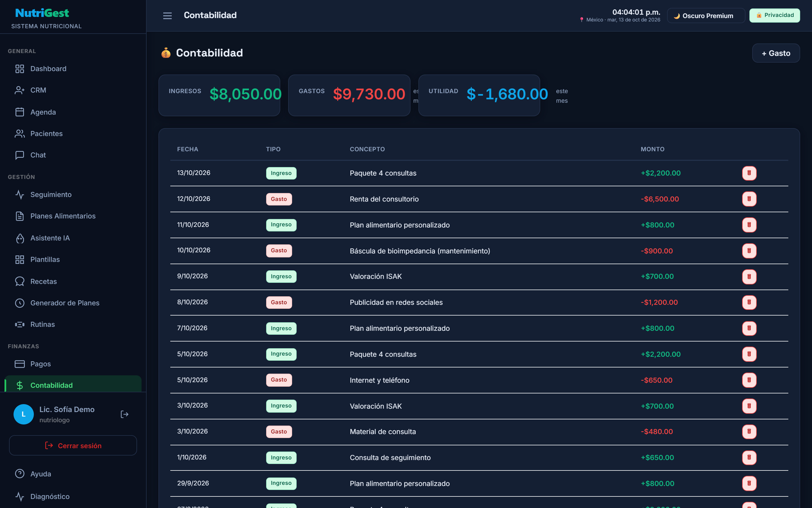Screen dimensions: 812x508
Task: Click the Gasto badge on 12/10/2026 row
Action: 279,199
